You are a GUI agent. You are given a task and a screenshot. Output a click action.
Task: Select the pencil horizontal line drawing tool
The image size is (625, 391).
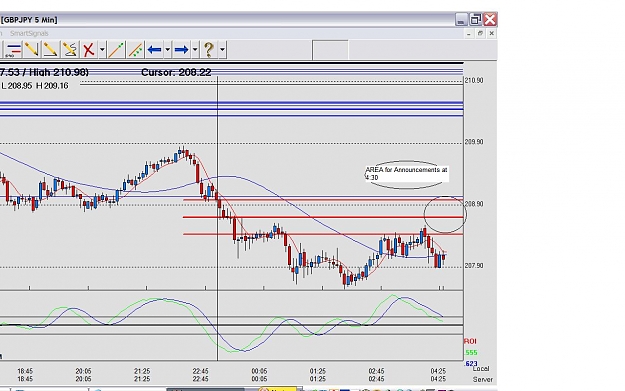click(x=50, y=50)
